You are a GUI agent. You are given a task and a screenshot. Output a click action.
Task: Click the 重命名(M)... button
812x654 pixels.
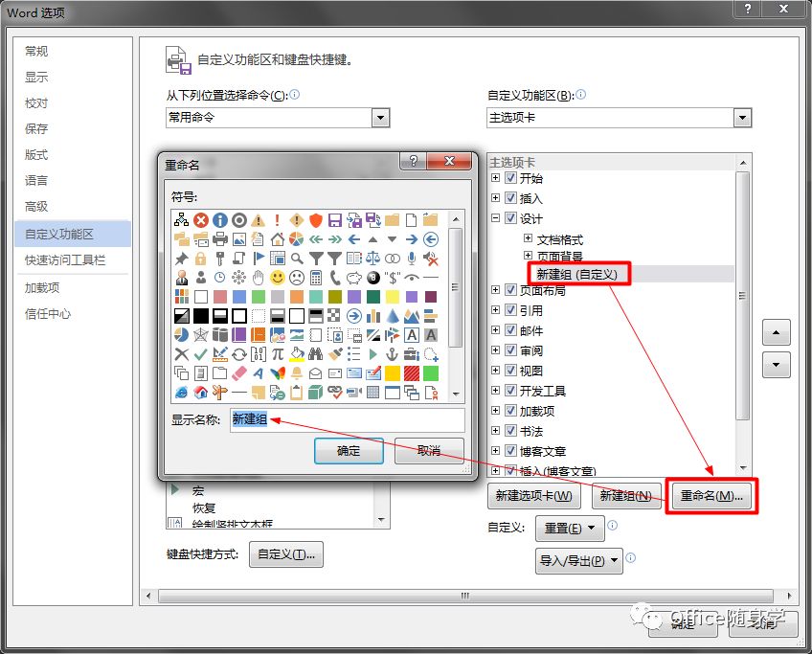coord(711,496)
